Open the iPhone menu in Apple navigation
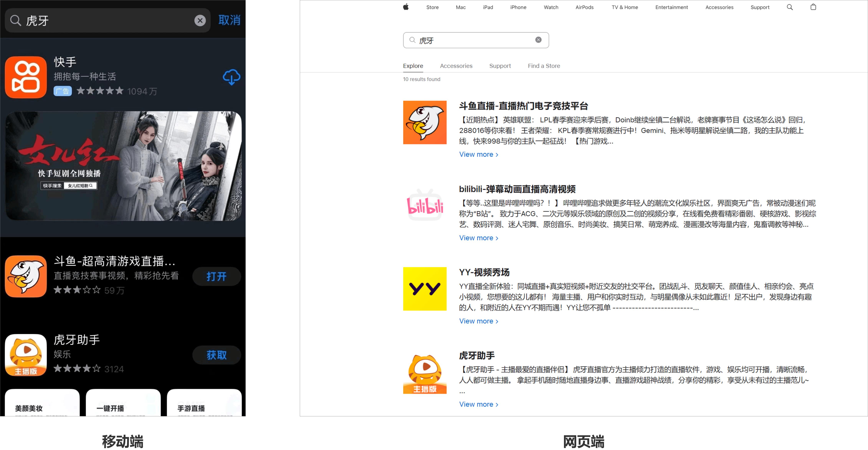Viewport: 868px width, 450px height. [x=518, y=7]
